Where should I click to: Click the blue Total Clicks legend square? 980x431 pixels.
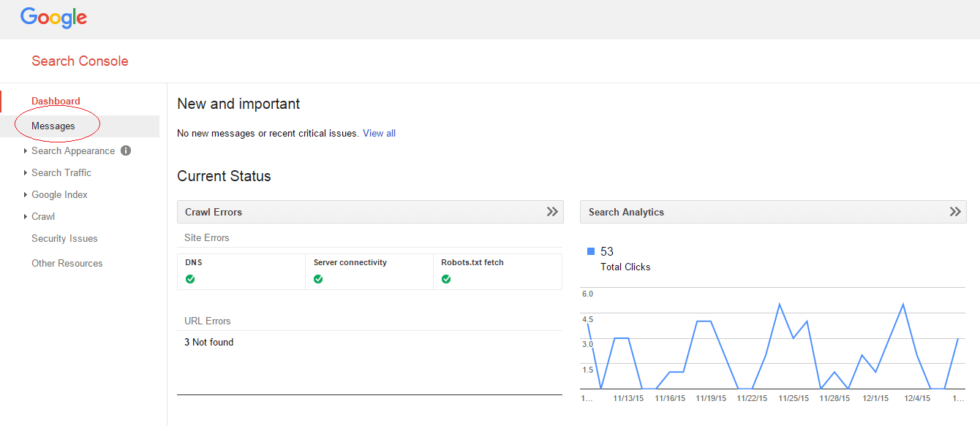pyautogui.click(x=591, y=251)
